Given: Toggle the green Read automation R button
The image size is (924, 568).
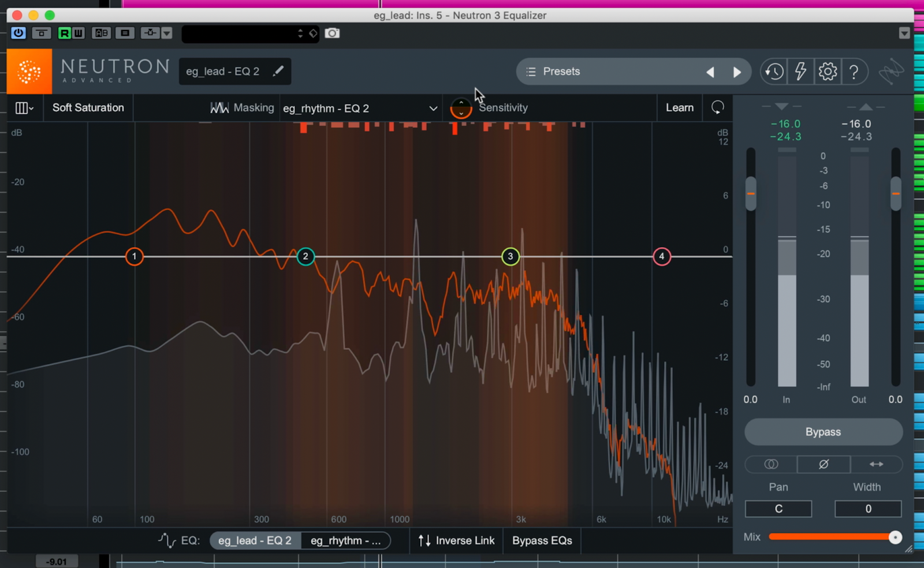Looking at the screenshot, I should (x=64, y=33).
